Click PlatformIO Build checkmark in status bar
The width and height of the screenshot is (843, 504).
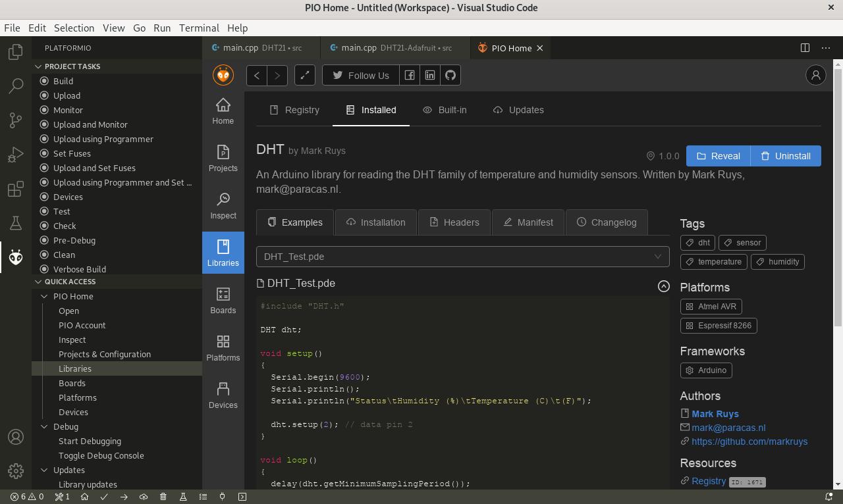(104, 497)
